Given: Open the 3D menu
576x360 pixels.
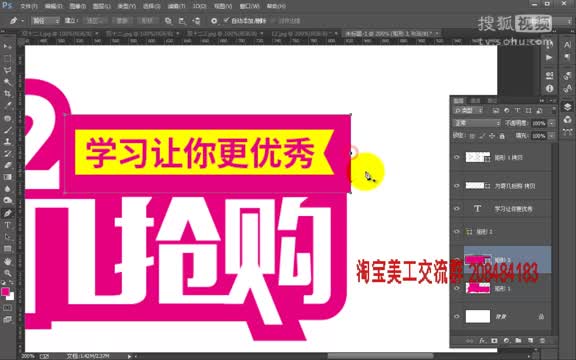Looking at the screenshot, I should 199,6.
